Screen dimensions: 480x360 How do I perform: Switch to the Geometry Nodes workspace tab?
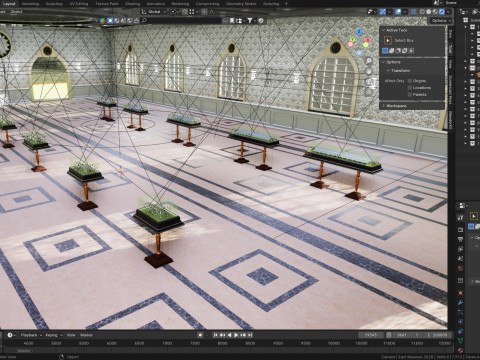[x=241, y=4]
